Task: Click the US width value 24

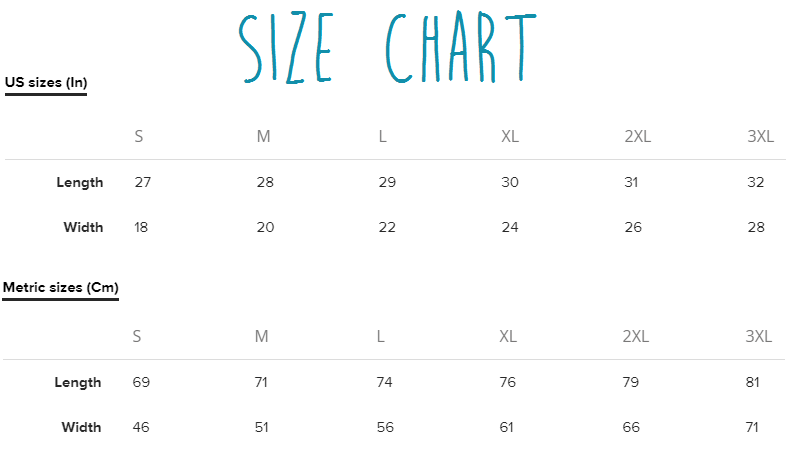Action: pyautogui.click(x=510, y=227)
